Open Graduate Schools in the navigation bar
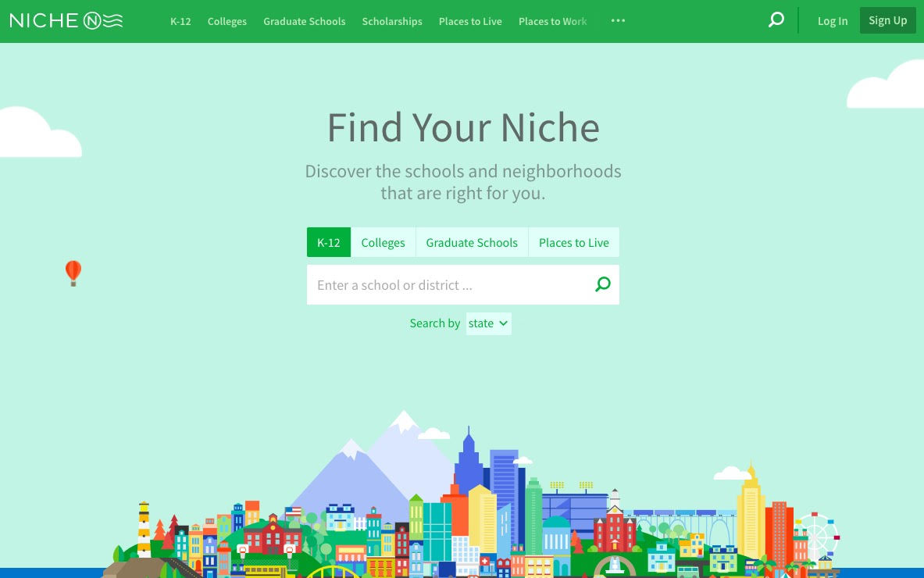This screenshot has height=578, width=924. coord(304,21)
